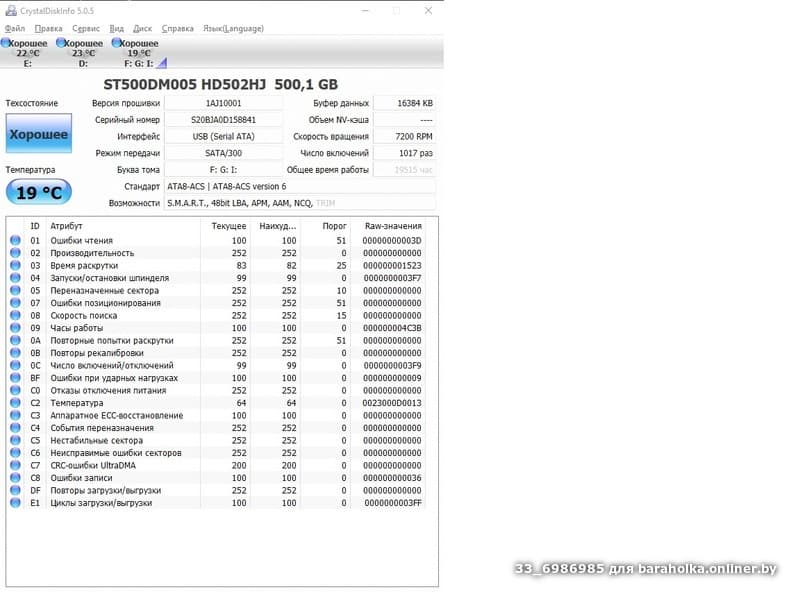Click the Наихуд... column header

point(278,226)
